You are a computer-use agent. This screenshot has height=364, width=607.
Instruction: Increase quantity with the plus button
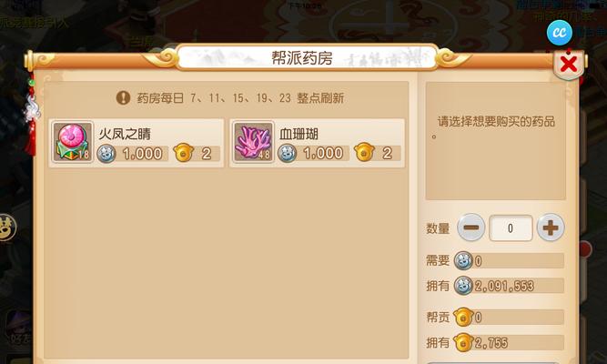point(551,227)
